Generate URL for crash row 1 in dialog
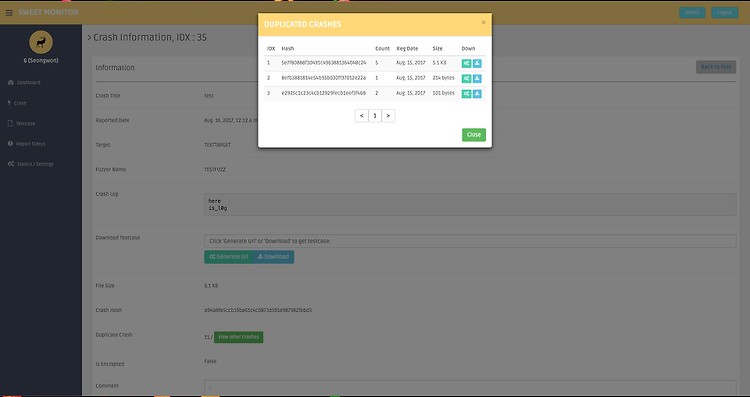This screenshot has height=397, width=750. pos(466,64)
